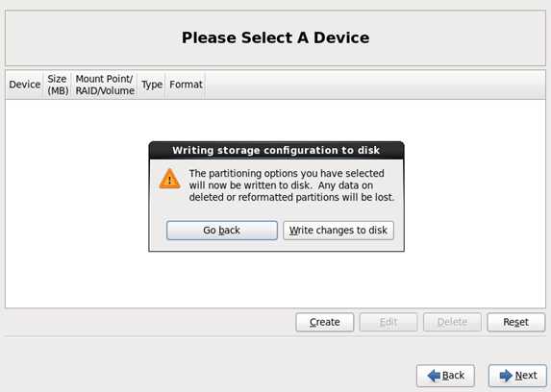Click the dialog title 'Writing storage configuration to disk'
Image resolution: width=551 pixels, height=392 pixels.
click(x=276, y=150)
